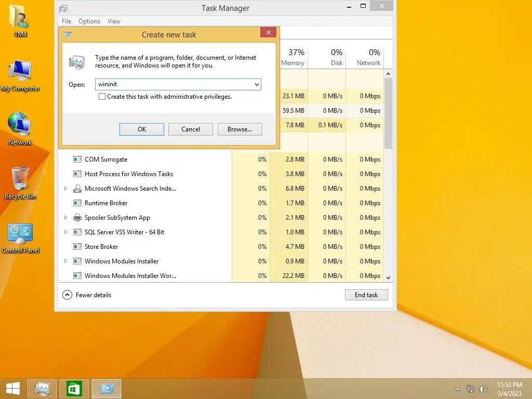
Task: Open the Options menu
Action: (x=89, y=21)
